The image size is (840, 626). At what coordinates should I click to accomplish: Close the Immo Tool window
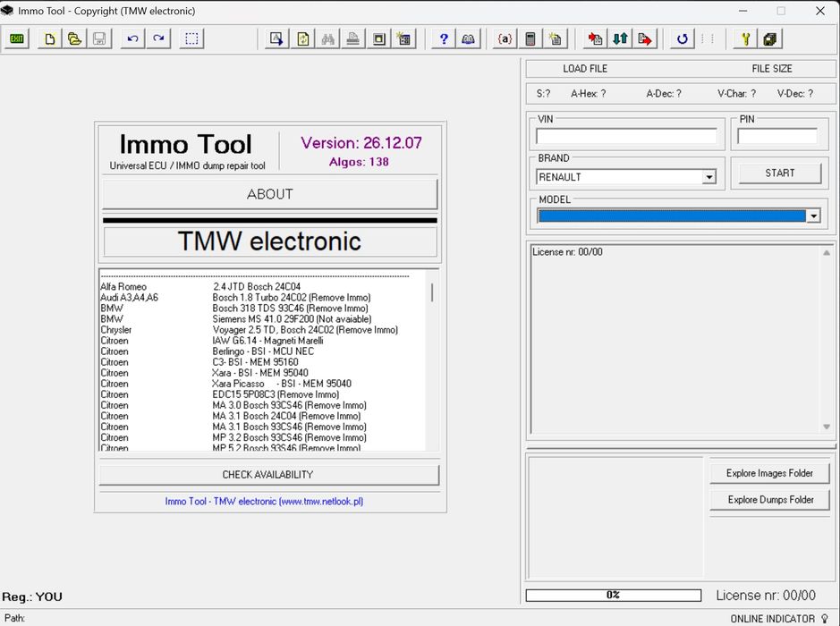click(x=820, y=11)
